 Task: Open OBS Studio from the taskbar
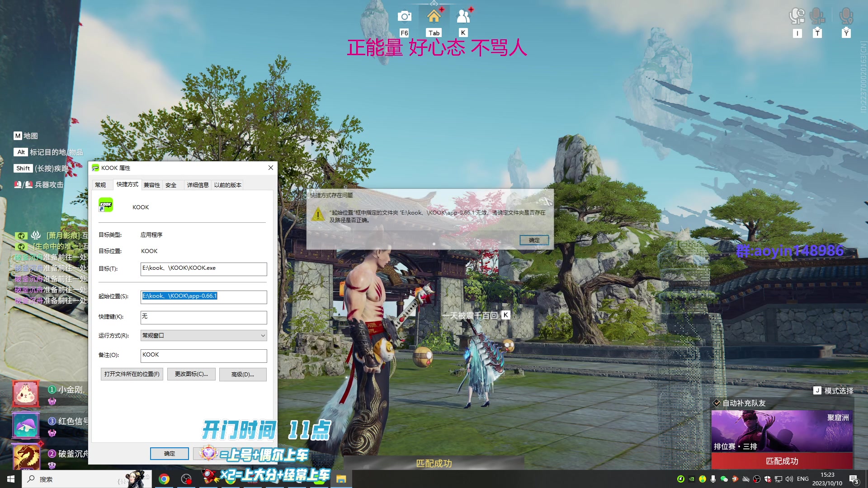coord(186,479)
